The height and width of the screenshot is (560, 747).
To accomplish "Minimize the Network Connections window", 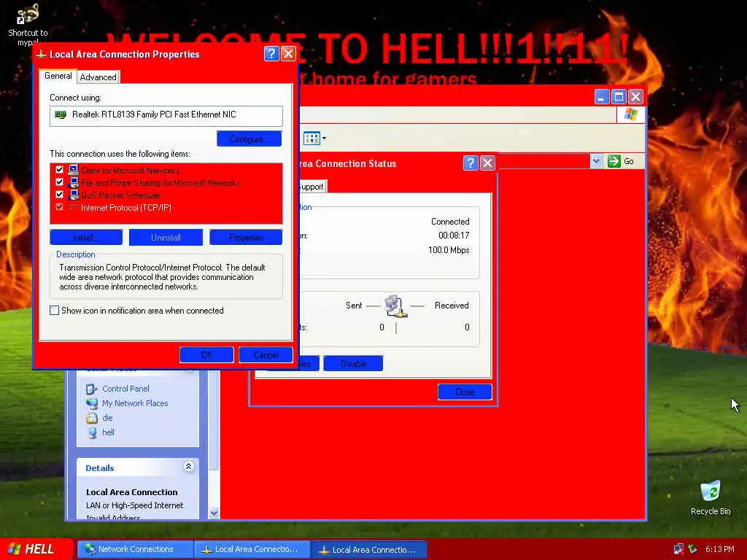I will click(602, 97).
